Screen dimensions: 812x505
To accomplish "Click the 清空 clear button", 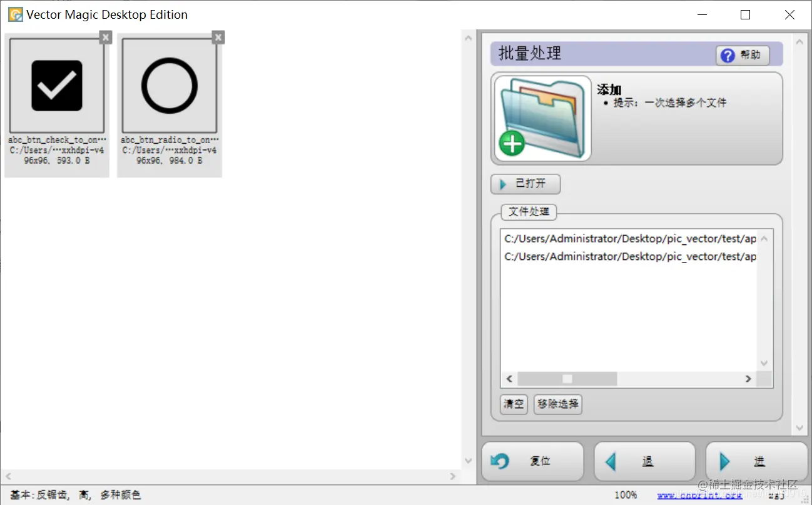I will (x=514, y=404).
